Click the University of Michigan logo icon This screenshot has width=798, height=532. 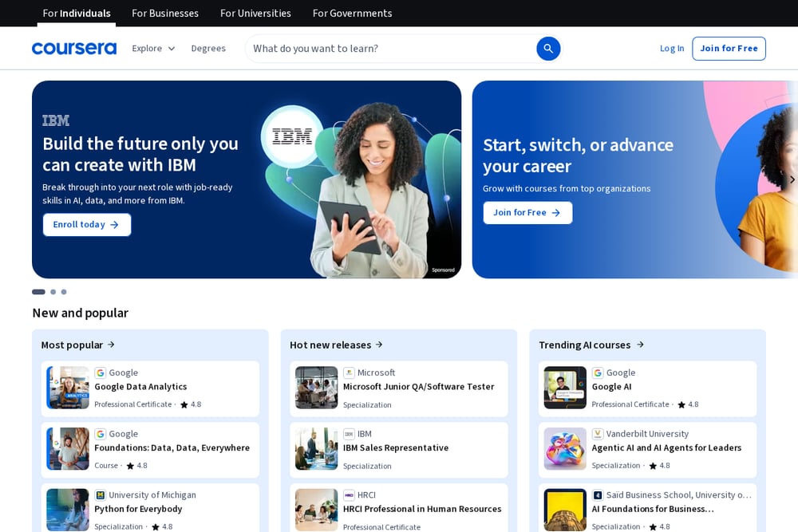101,495
